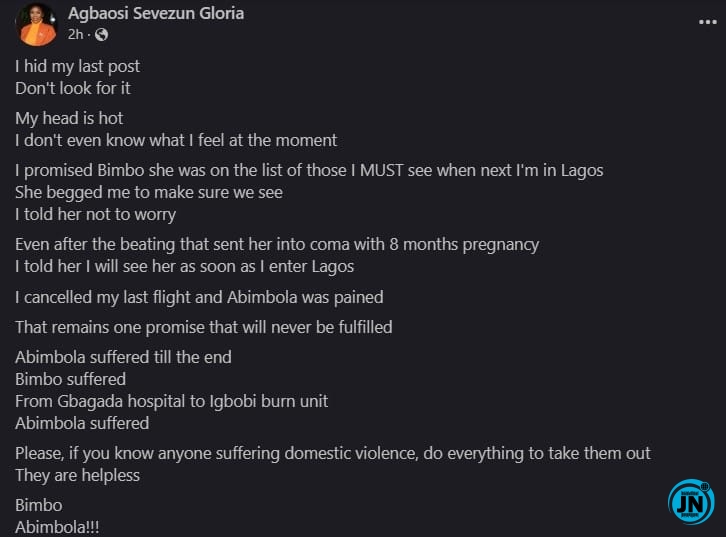Screen dimensions: 726x537
Task: Click the sentence about what I feel at the moment
Action: point(176,140)
